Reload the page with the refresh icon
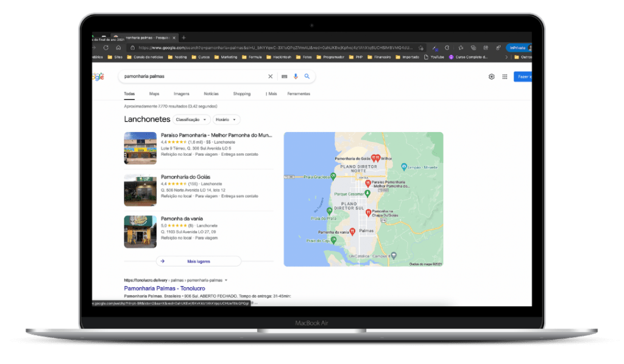The height and width of the screenshot is (364, 624). click(106, 47)
